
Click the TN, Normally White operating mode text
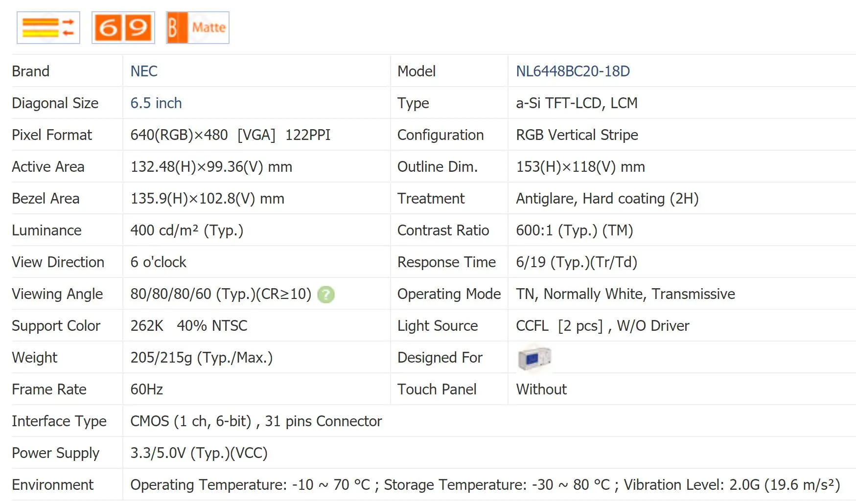pos(625,294)
